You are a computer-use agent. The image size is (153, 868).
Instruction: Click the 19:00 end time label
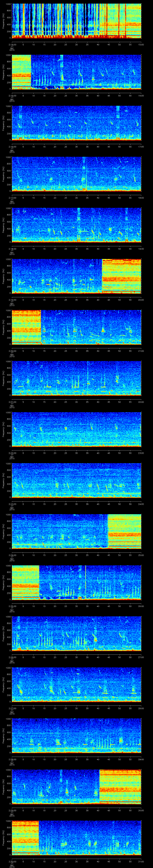(x=141, y=249)
